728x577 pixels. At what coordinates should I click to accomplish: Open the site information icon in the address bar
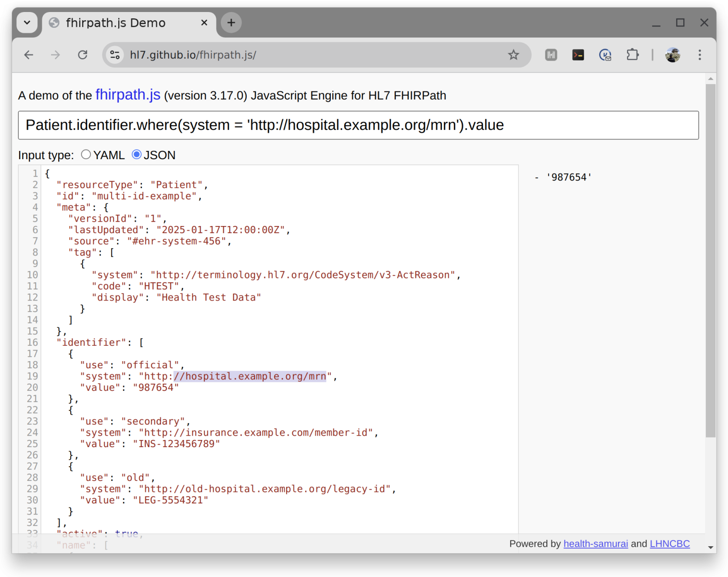pyautogui.click(x=115, y=55)
